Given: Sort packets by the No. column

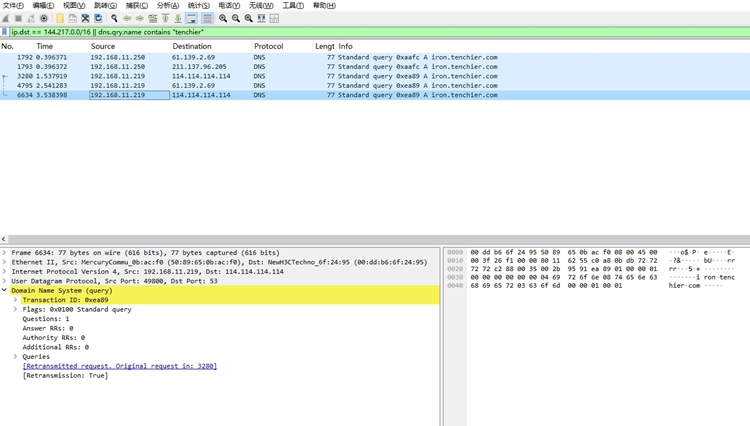Looking at the screenshot, I should tap(17, 46).
